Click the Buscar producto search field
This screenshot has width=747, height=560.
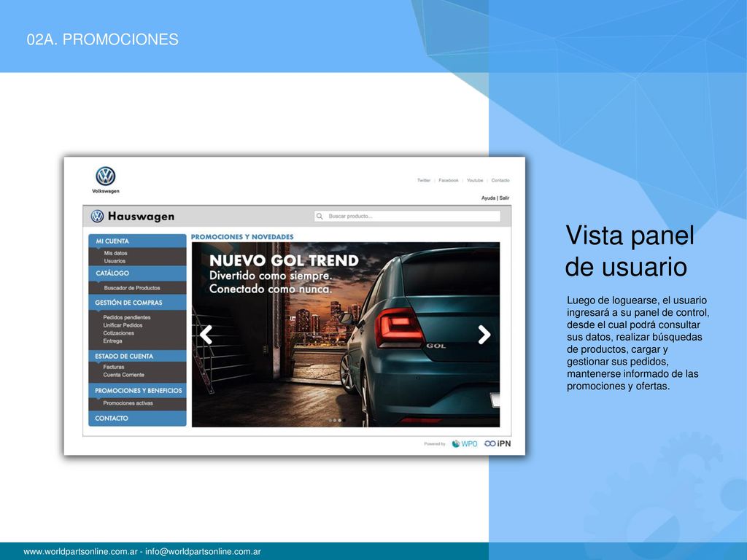point(407,216)
